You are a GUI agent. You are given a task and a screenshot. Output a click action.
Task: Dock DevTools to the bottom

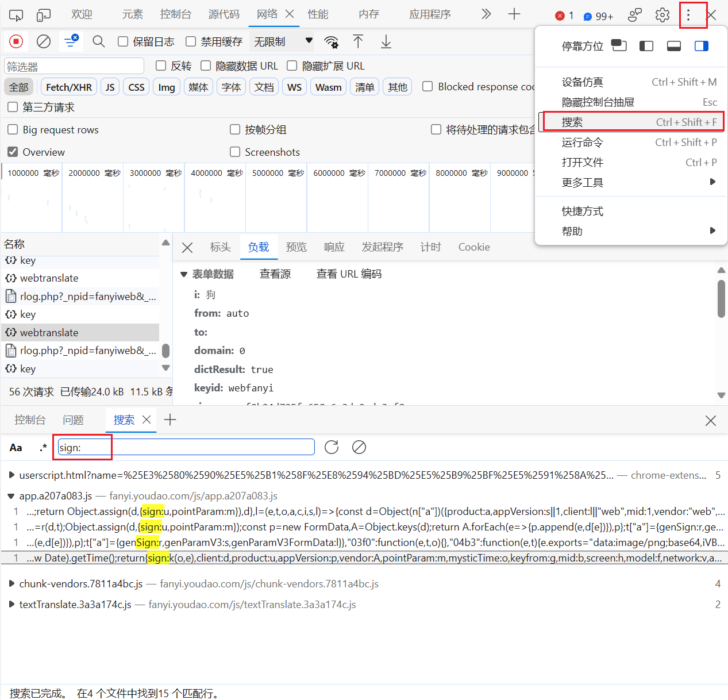point(674,46)
